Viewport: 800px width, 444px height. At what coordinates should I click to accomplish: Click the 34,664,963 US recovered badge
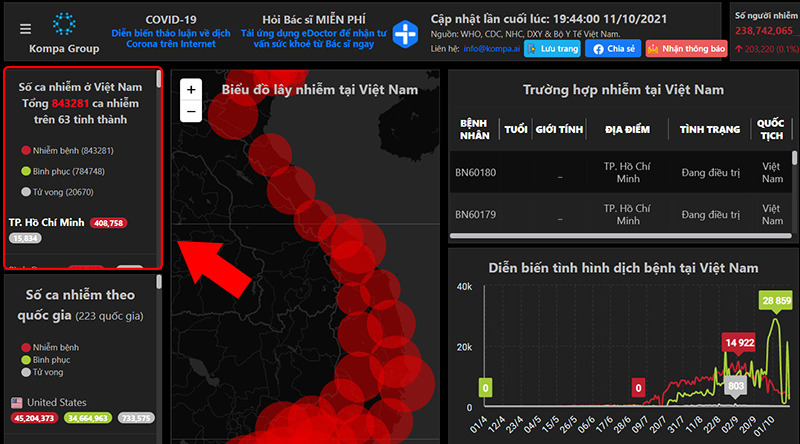point(88,418)
